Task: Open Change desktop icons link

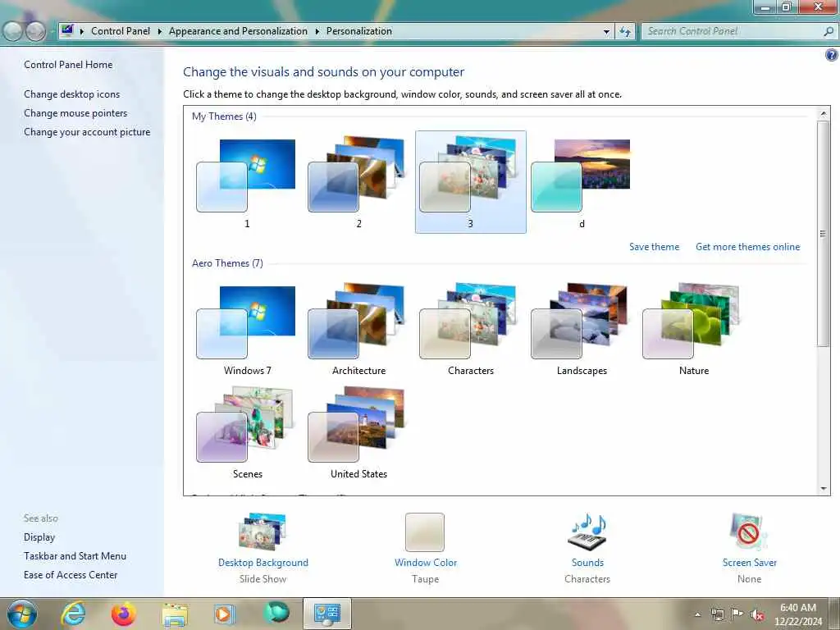Action: 72,94
